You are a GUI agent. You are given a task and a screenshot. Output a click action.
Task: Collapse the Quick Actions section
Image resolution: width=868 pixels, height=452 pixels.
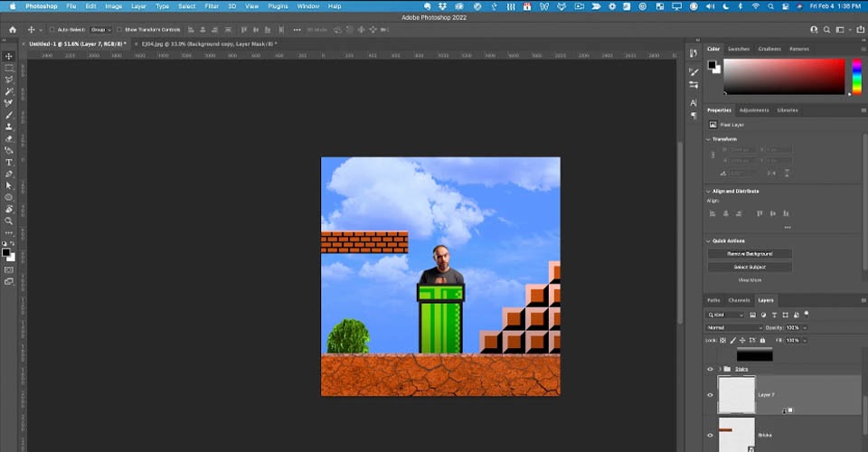[x=708, y=241]
